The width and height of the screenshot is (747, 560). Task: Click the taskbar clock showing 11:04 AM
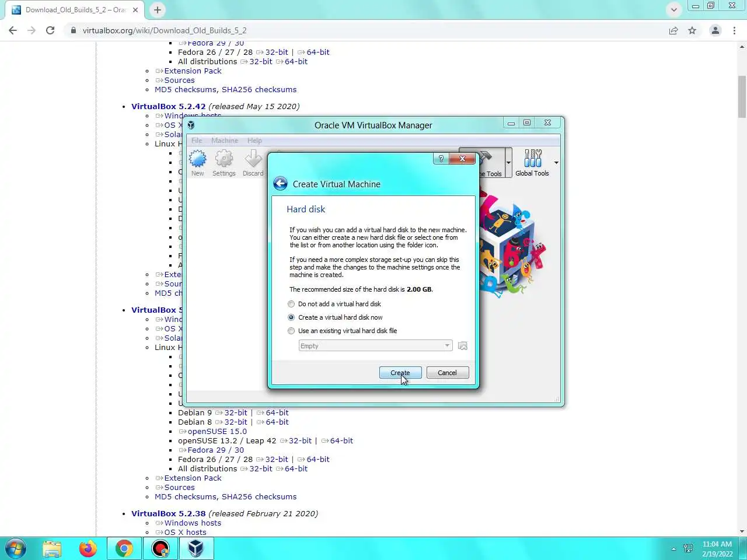point(717,549)
